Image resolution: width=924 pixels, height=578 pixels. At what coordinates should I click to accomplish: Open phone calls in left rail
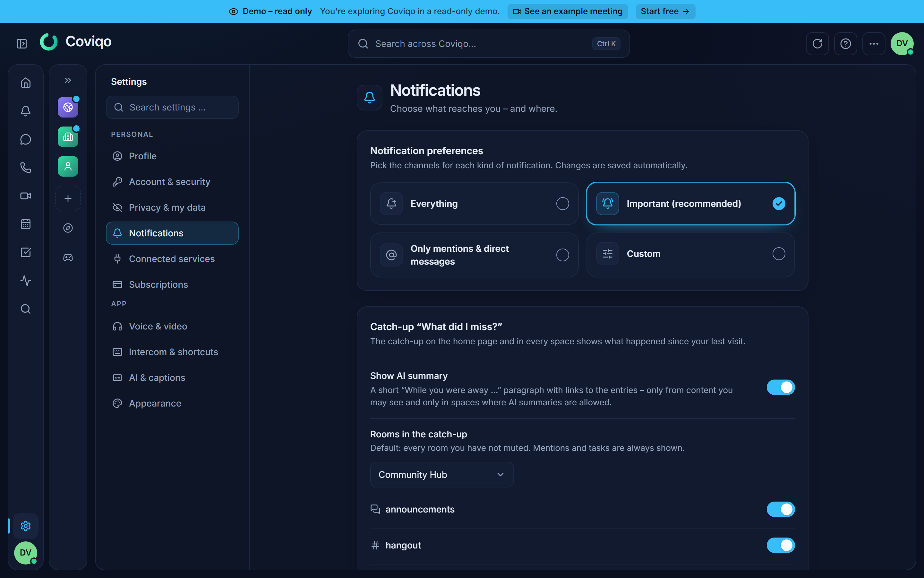click(26, 167)
